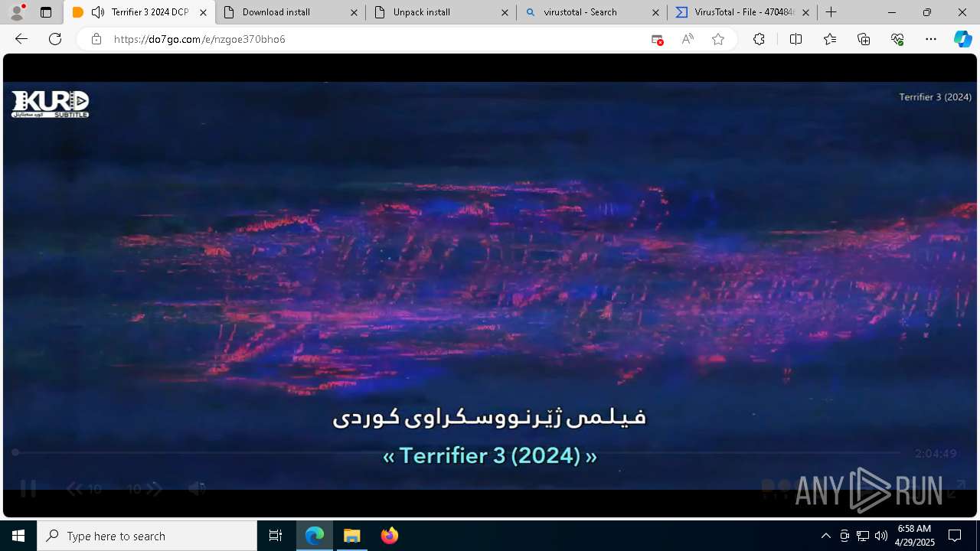Viewport: 980px width, 551px height.
Task: Close the Download install tab
Action: tap(354, 12)
